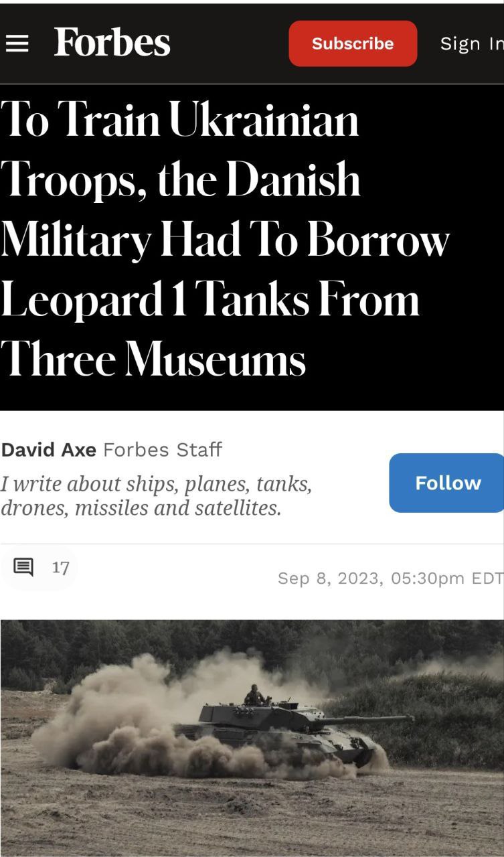Open the hamburger navigation menu
The width and height of the screenshot is (504, 857).
pos(17,44)
